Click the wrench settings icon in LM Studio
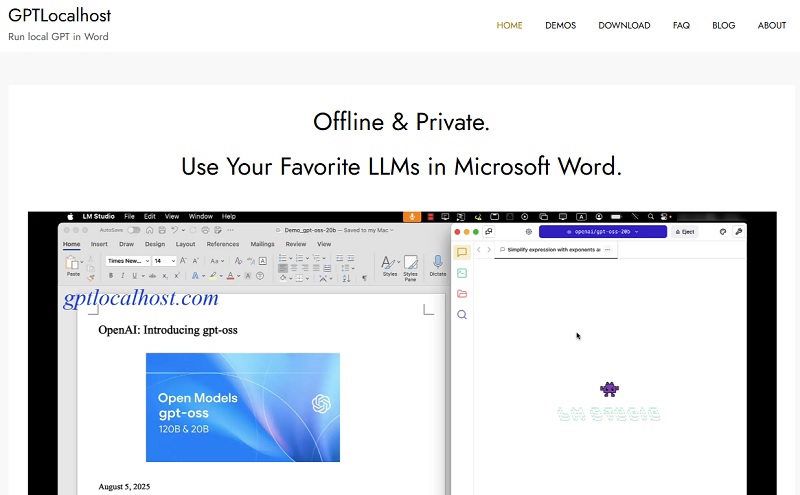 739,231
